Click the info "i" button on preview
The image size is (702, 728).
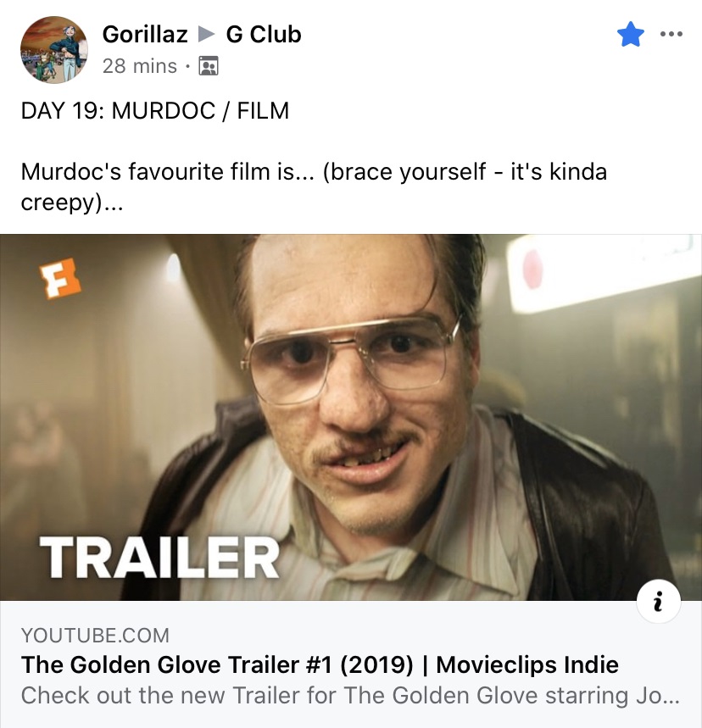(658, 601)
